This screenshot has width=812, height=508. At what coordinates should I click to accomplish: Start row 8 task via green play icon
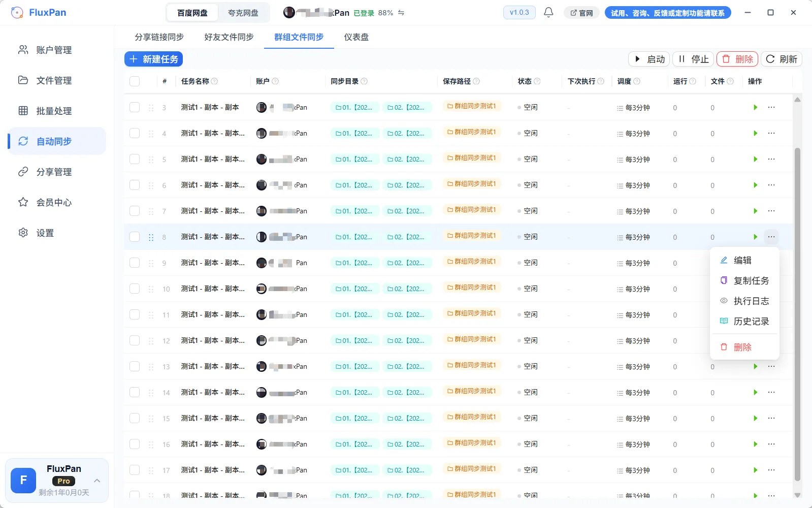tap(755, 237)
